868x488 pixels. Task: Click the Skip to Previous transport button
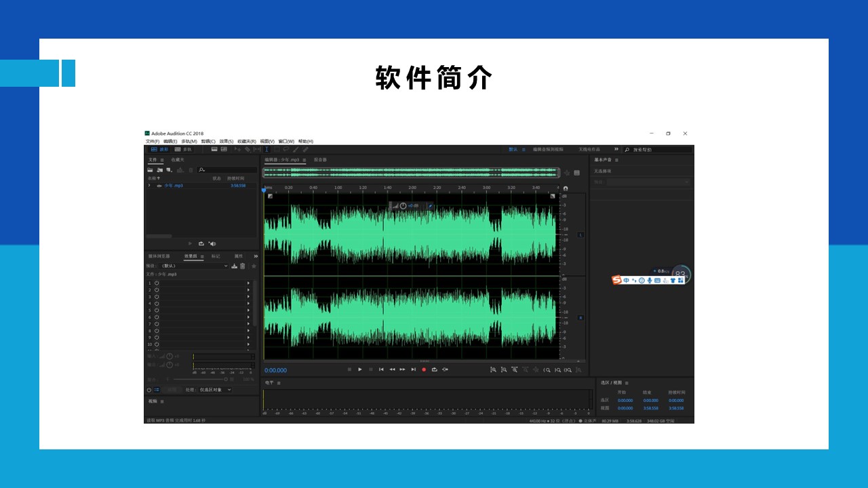pos(381,369)
